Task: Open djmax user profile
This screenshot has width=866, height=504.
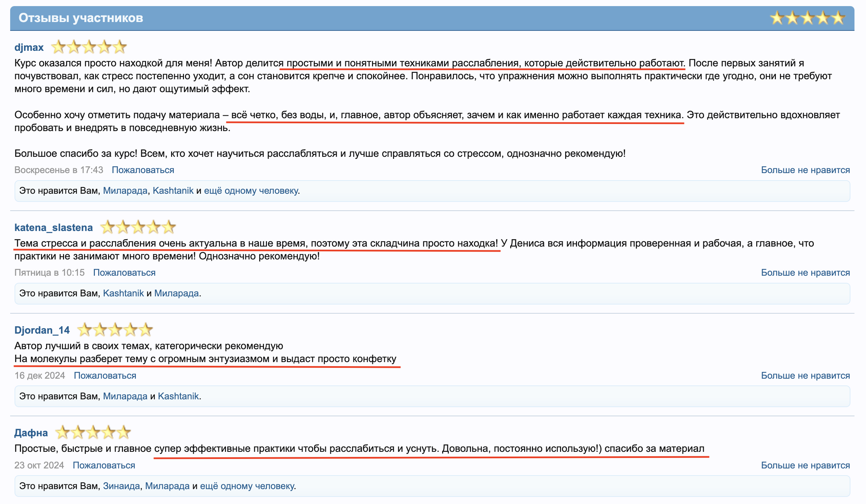Action: 29,47
